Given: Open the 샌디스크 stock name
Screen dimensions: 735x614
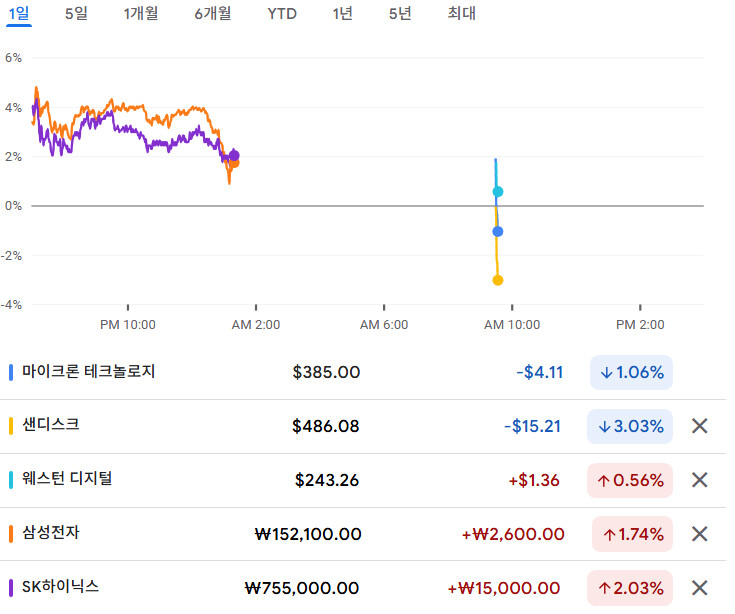Looking at the screenshot, I should [x=51, y=425].
